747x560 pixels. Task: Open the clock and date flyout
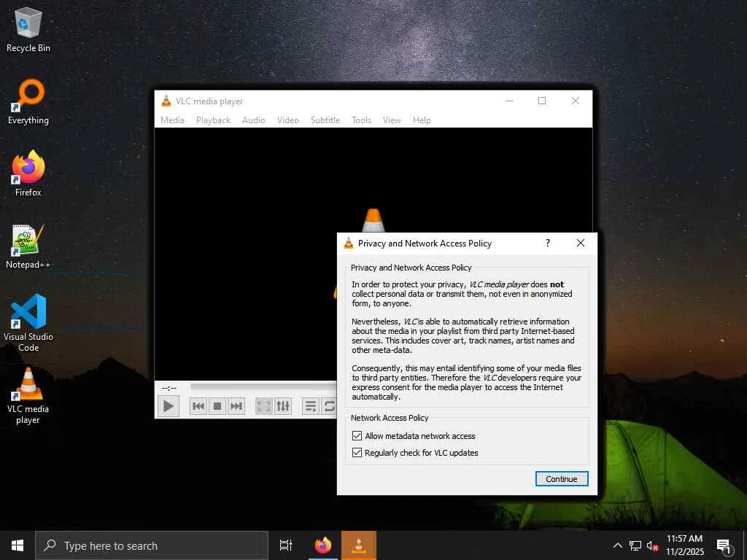tap(684, 545)
